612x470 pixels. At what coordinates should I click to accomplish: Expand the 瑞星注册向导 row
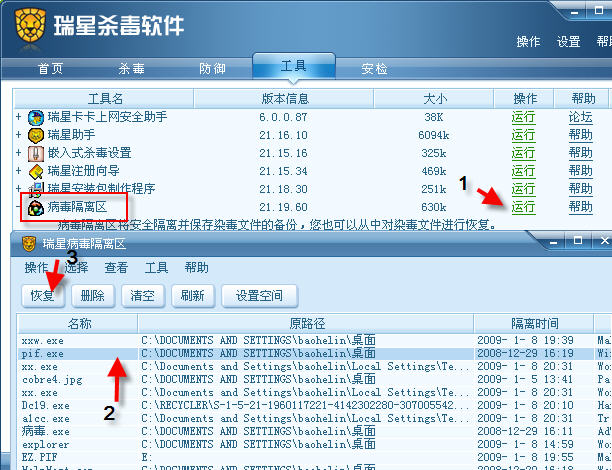tap(18, 171)
